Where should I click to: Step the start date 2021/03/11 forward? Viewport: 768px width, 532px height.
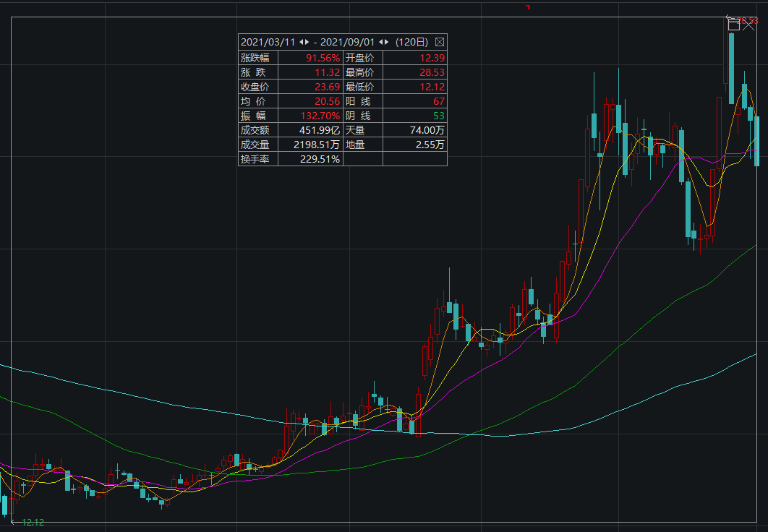coord(308,43)
